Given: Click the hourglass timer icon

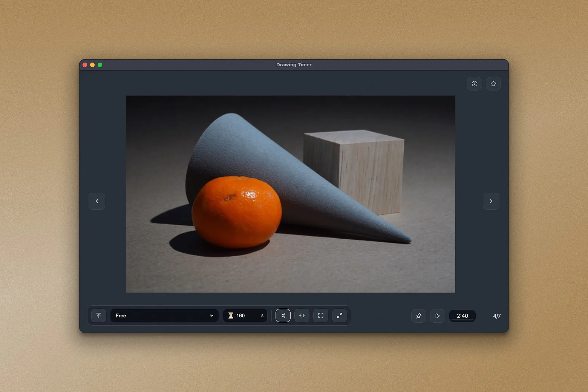Looking at the screenshot, I should (x=231, y=315).
